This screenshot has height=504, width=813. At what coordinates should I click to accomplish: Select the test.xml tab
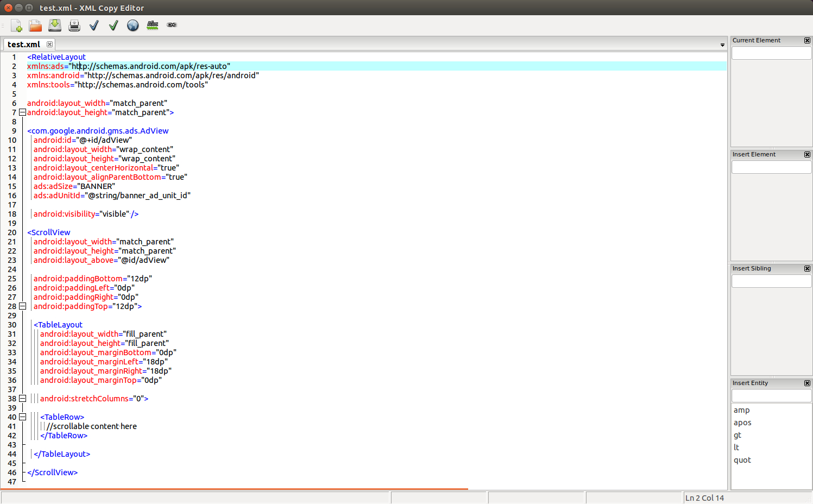click(x=23, y=44)
